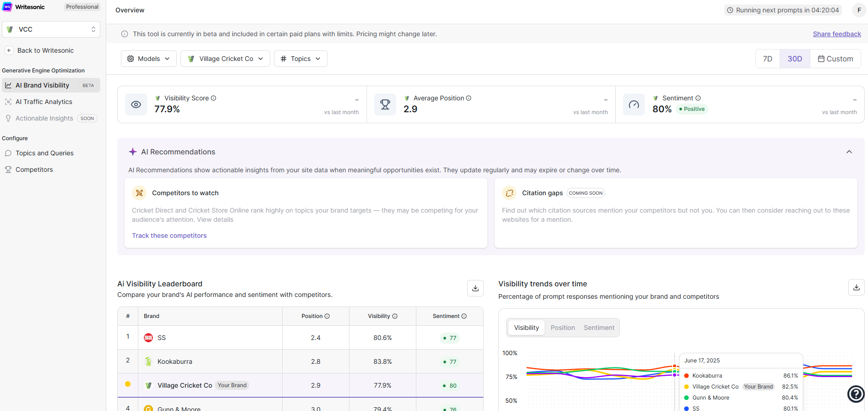Switch chart to Position tab
Screen dimensions: 868x411
point(562,328)
